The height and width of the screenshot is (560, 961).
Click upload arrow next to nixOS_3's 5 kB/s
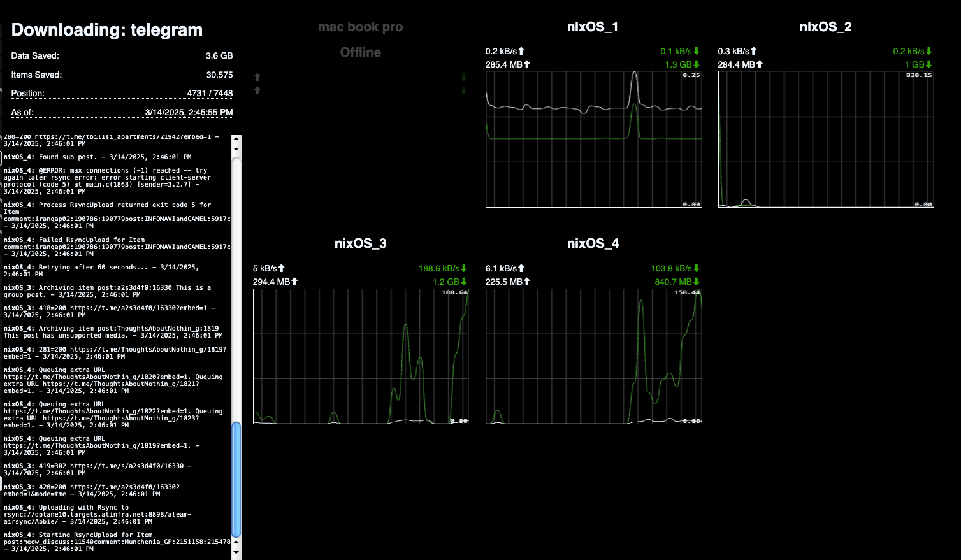click(x=282, y=268)
